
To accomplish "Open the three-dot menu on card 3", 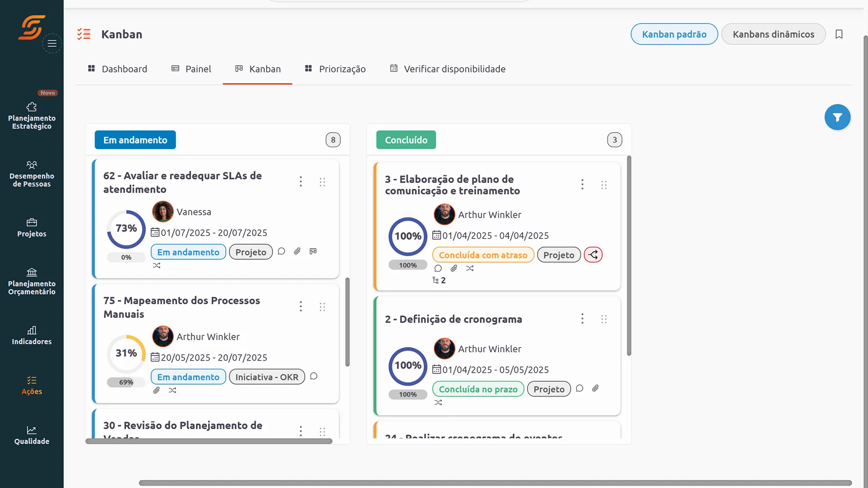I will [x=582, y=184].
